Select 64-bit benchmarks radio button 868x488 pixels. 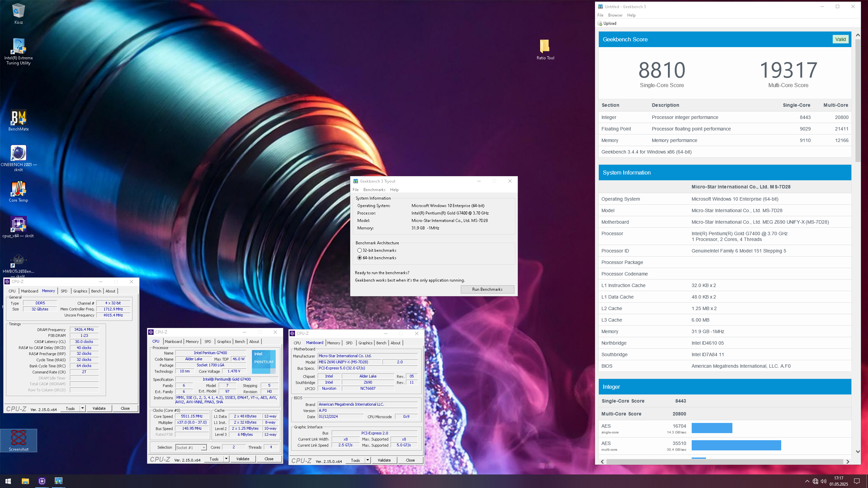click(359, 258)
